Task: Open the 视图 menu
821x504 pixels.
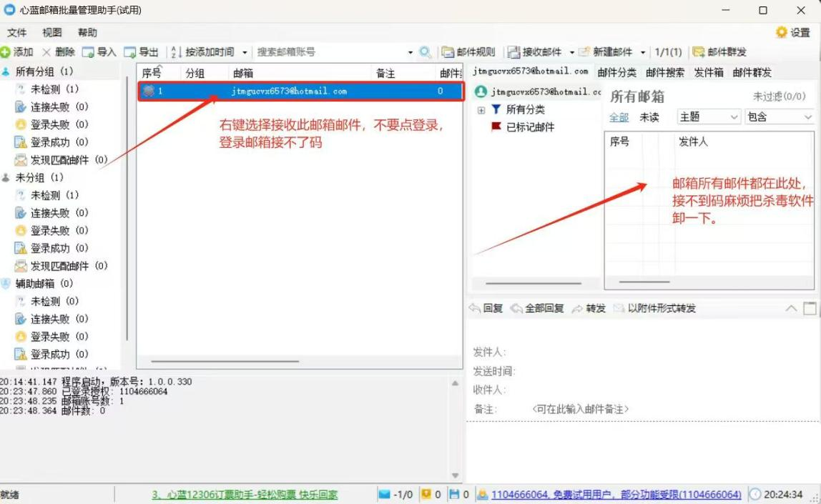Action: 51,32
